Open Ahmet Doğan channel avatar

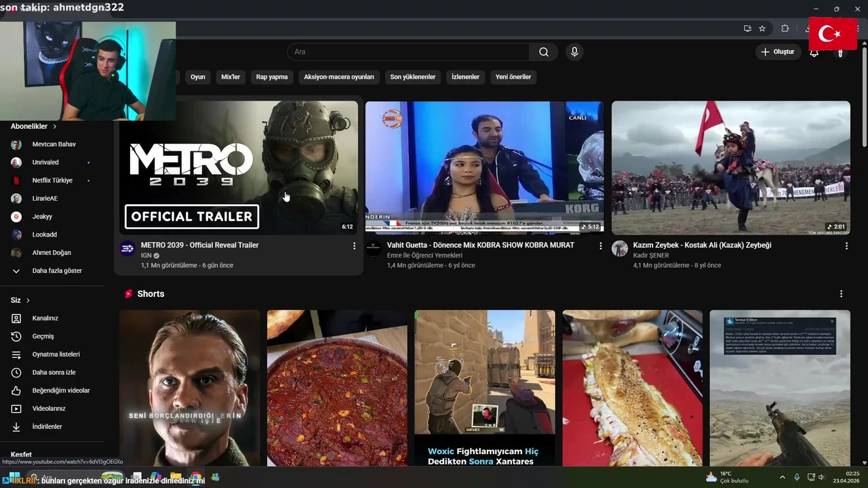(x=16, y=253)
